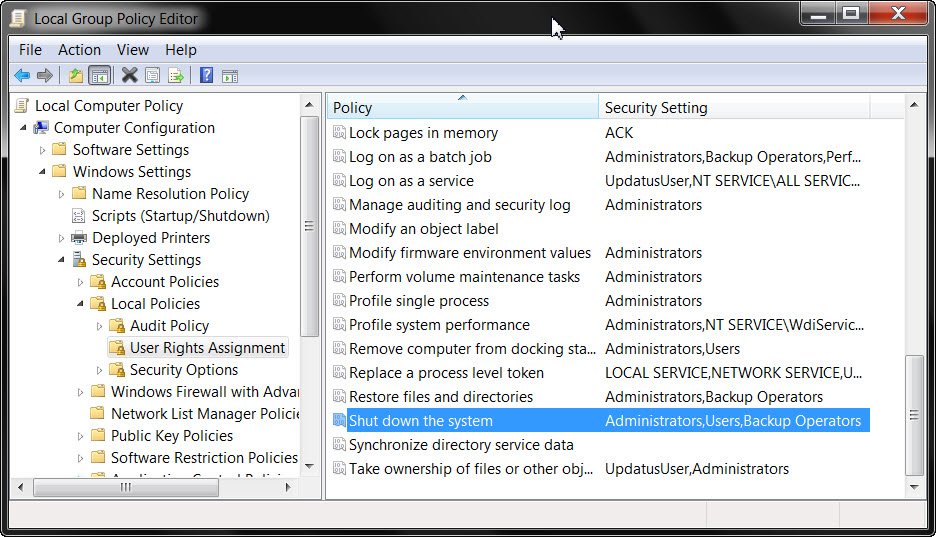Click the policy list scroll up arrow
Image resolution: width=936 pixels, height=537 pixels.
tap(914, 105)
